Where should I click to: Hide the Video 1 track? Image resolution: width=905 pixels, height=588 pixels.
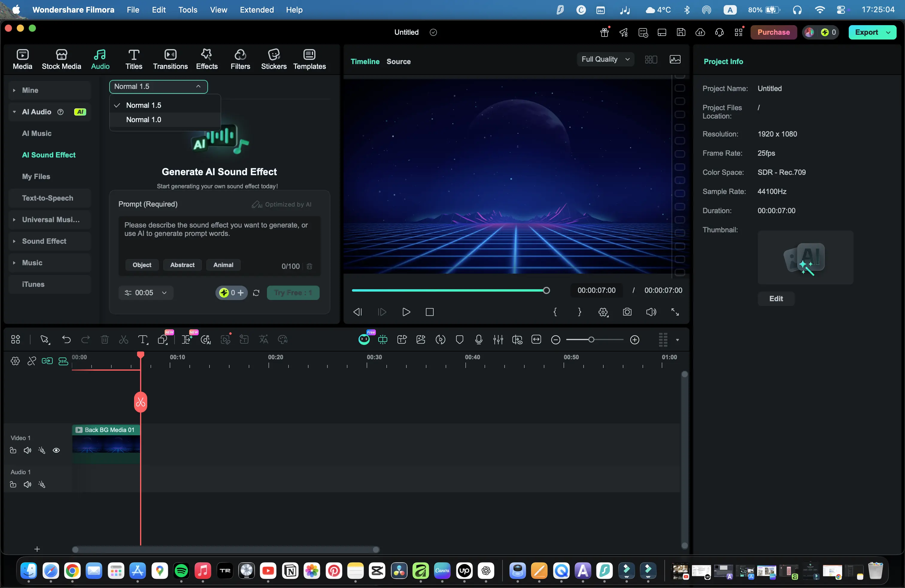[56, 450]
